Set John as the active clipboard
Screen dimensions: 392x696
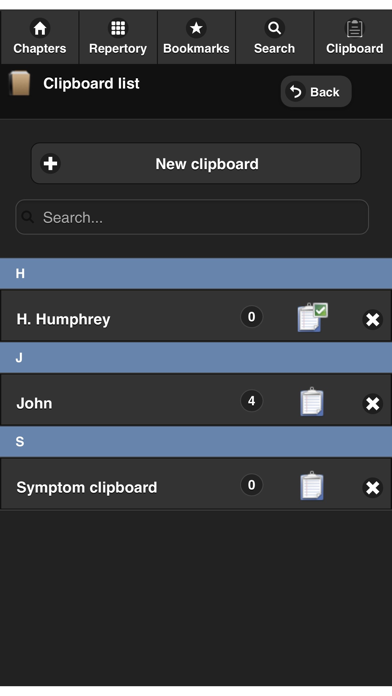click(x=312, y=402)
